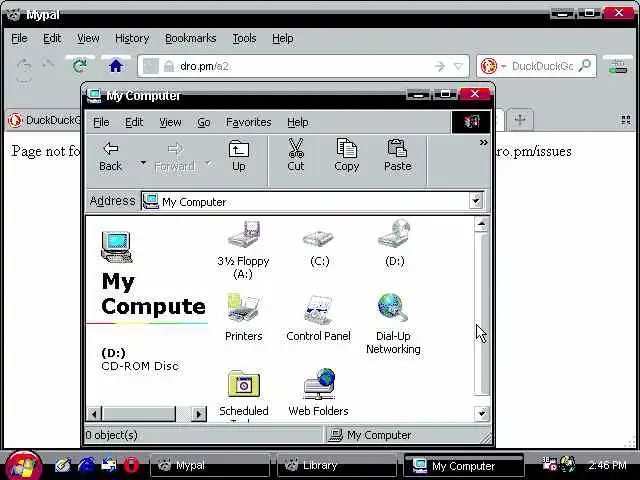Go to the Mypal home page
640x480 pixels.
[x=116, y=66]
